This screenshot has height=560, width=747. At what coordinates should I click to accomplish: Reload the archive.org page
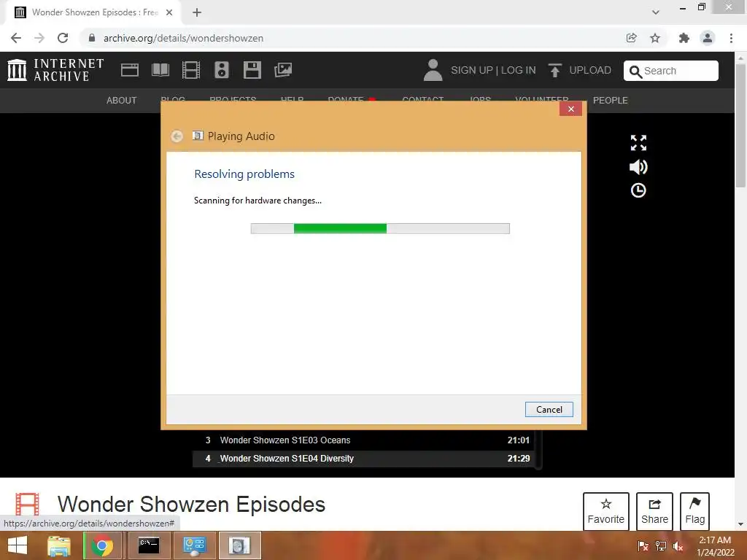point(63,38)
